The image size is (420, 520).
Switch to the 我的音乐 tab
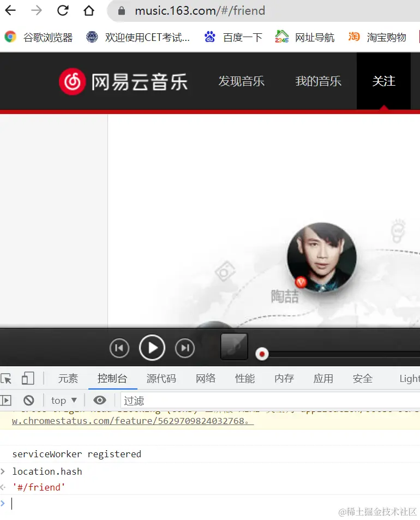(318, 81)
